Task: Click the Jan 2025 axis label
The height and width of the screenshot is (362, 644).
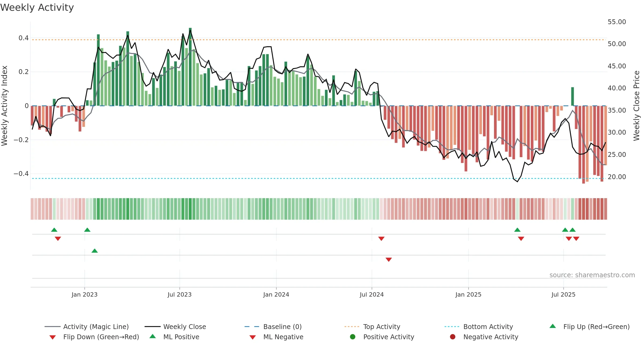Action: pos(468,295)
